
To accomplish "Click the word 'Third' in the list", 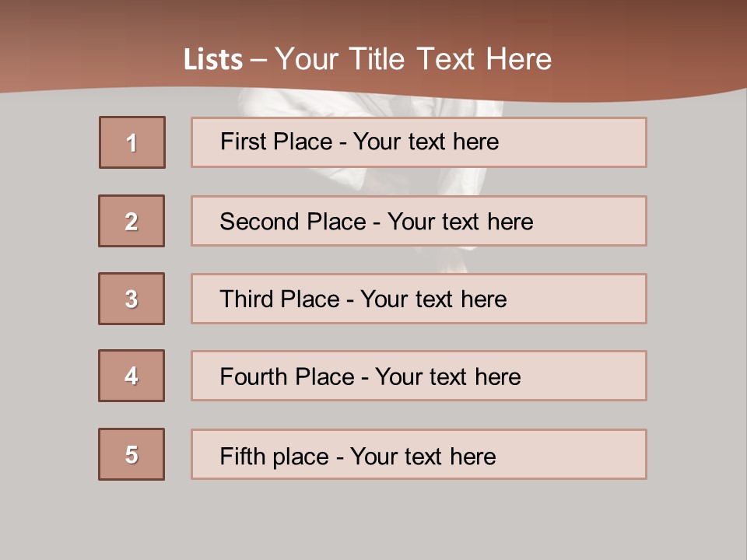I will (248, 299).
